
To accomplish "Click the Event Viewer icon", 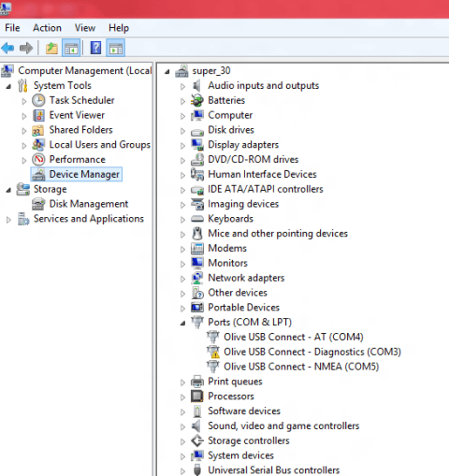I will (38, 115).
